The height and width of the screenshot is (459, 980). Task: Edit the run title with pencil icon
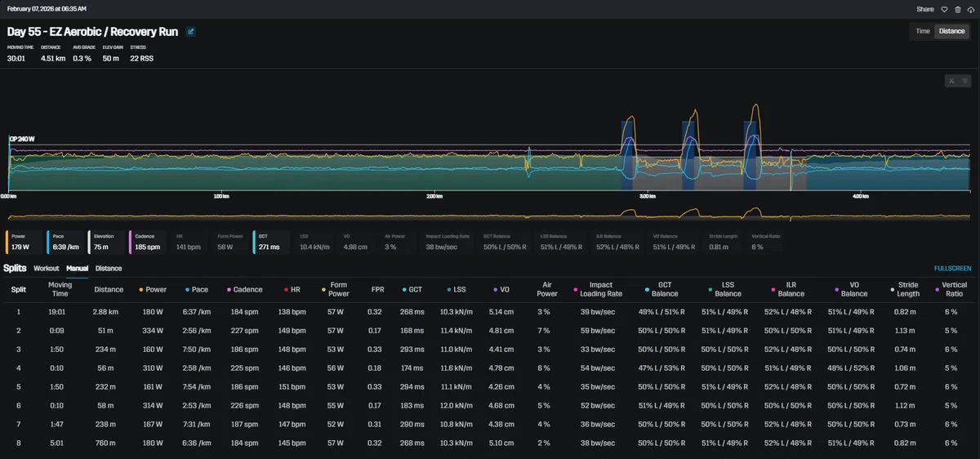pos(191,32)
